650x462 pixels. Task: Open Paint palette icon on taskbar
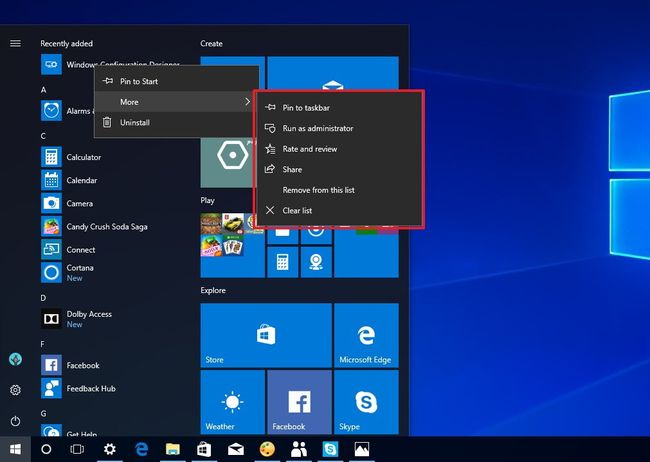267,449
